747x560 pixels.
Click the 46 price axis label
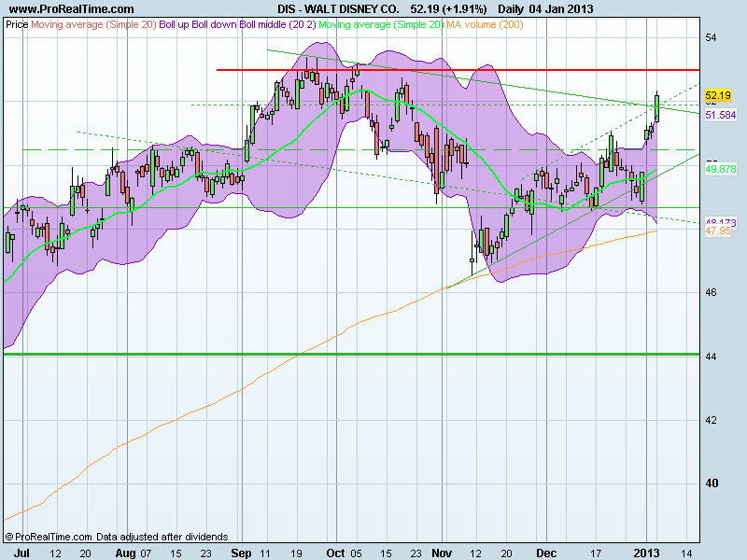(711, 292)
